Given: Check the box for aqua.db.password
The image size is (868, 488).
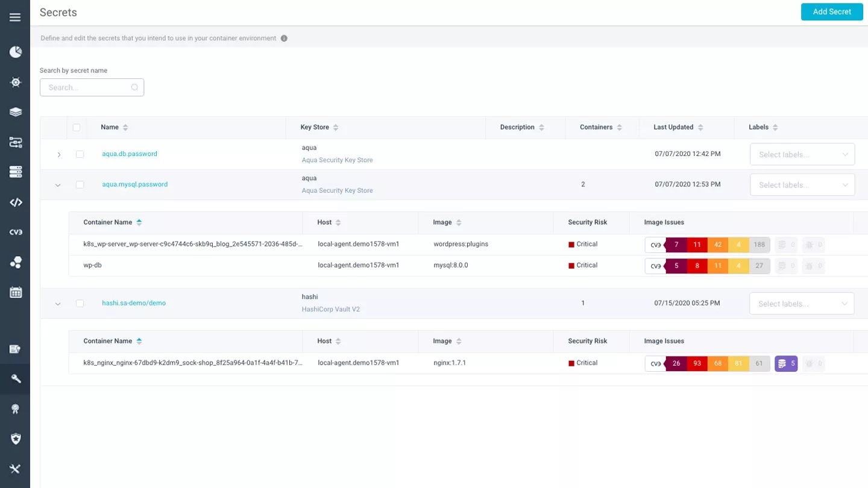Looking at the screenshot, I should 80,154.
